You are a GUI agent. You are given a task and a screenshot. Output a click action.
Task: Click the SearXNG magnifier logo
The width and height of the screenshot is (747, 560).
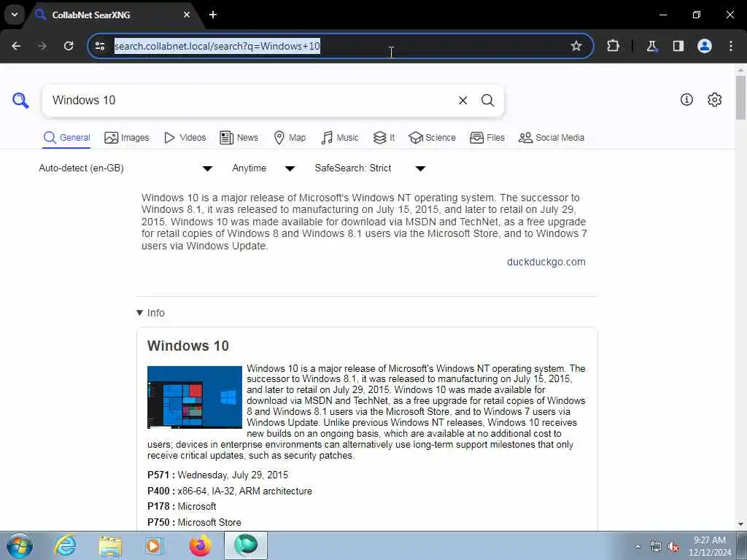click(20, 101)
